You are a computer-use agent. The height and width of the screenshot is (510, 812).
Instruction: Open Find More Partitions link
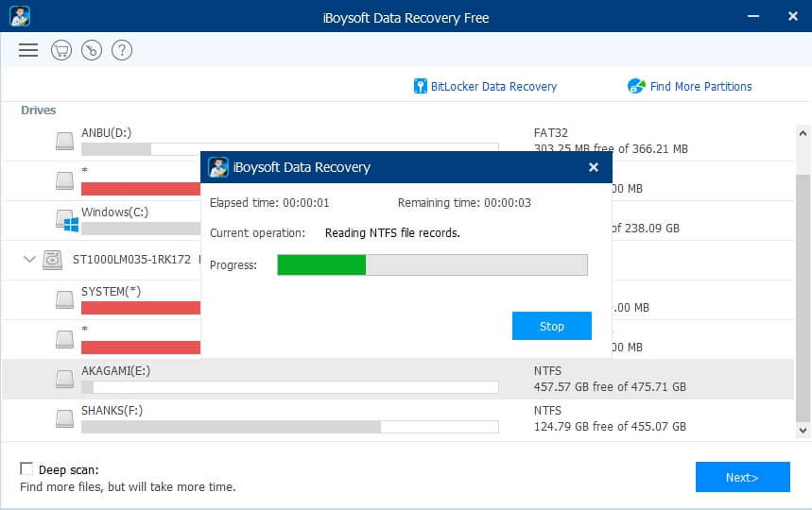click(700, 86)
